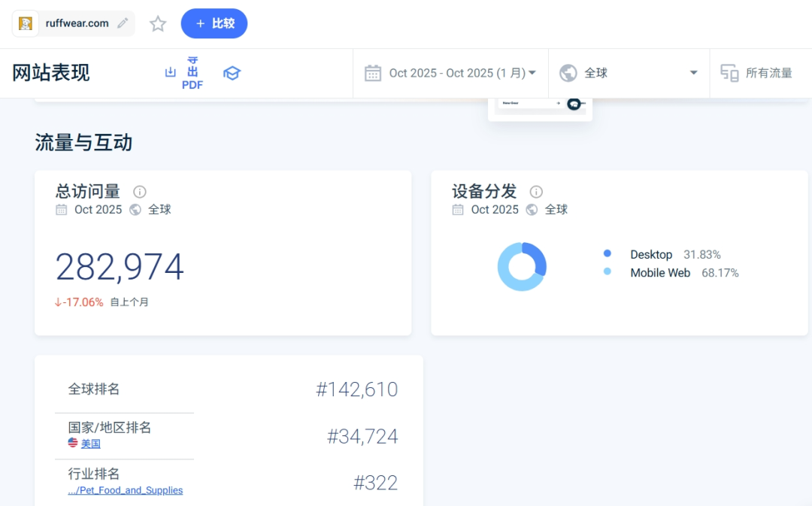Show info tooltip for 总访问量

pos(139,192)
